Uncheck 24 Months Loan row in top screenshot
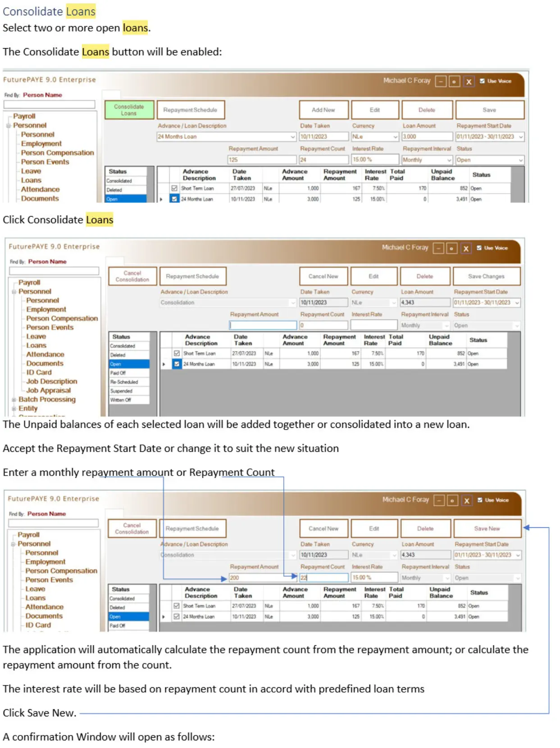560x748 pixels. (x=174, y=199)
